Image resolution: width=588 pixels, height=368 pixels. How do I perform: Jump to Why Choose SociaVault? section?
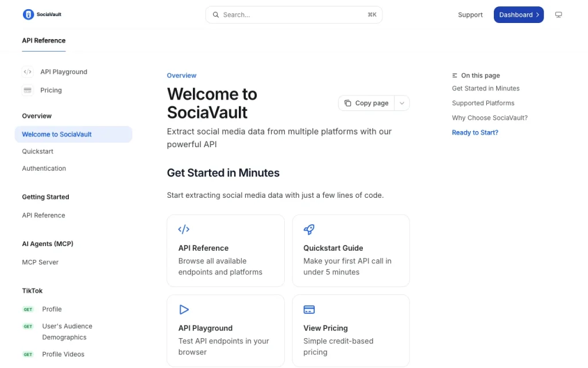(490, 117)
